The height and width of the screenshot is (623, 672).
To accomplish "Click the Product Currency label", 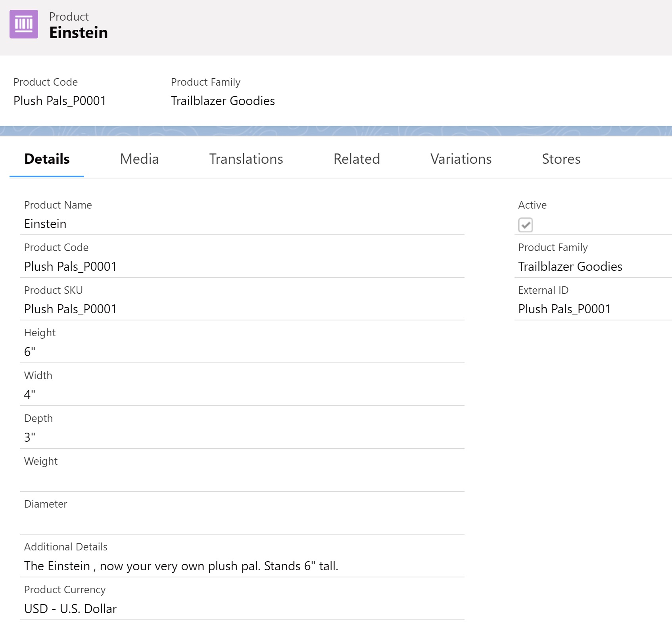I will [x=65, y=590].
